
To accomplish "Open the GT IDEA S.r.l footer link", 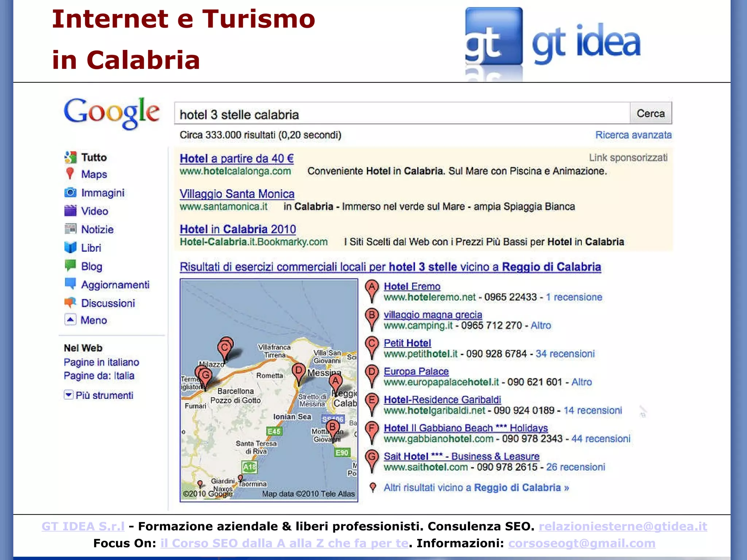I will tap(83, 526).
